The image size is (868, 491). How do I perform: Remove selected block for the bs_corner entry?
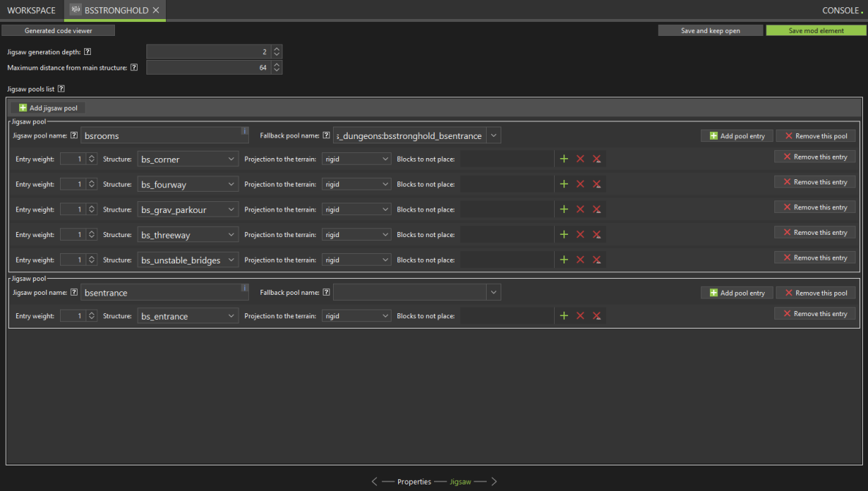580,159
